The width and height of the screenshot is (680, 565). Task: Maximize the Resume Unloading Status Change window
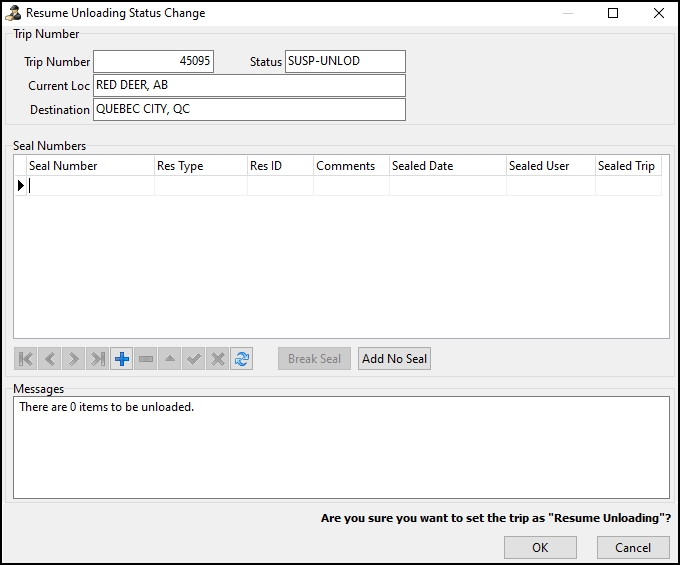coord(613,13)
